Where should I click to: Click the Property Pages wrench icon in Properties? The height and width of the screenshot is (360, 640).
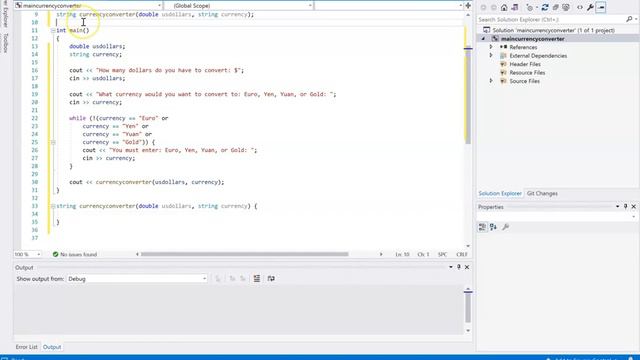pos(506,227)
